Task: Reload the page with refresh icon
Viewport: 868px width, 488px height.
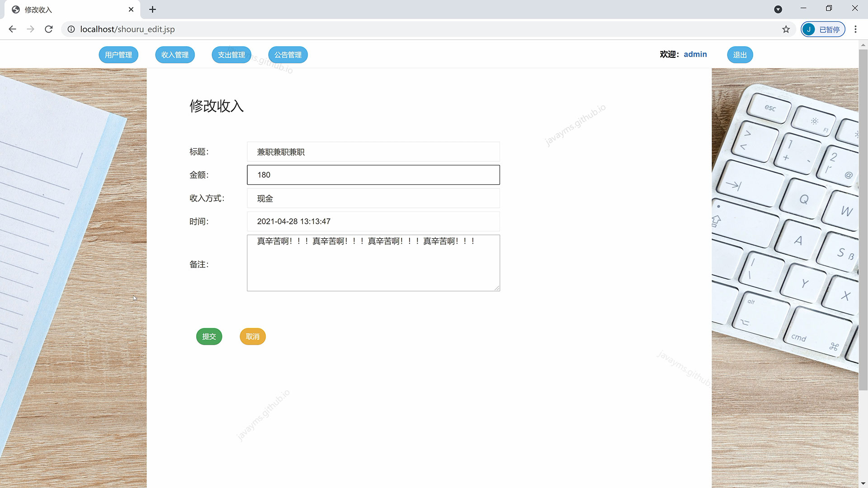Action: point(49,29)
